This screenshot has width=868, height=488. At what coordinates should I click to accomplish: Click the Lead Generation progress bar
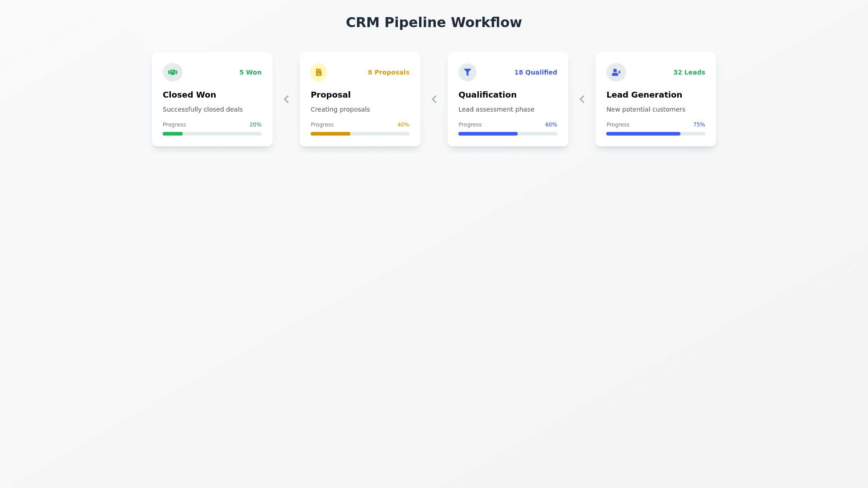[x=656, y=134]
